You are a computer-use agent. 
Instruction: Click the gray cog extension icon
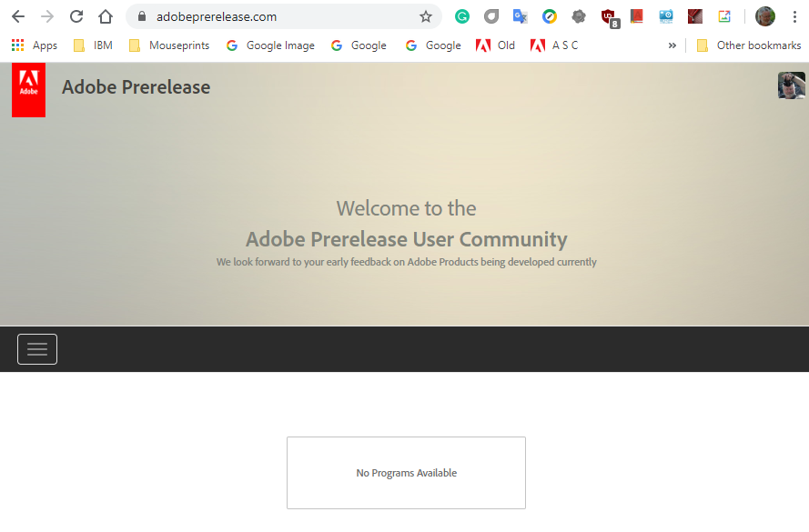pyautogui.click(x=579, y=16)
